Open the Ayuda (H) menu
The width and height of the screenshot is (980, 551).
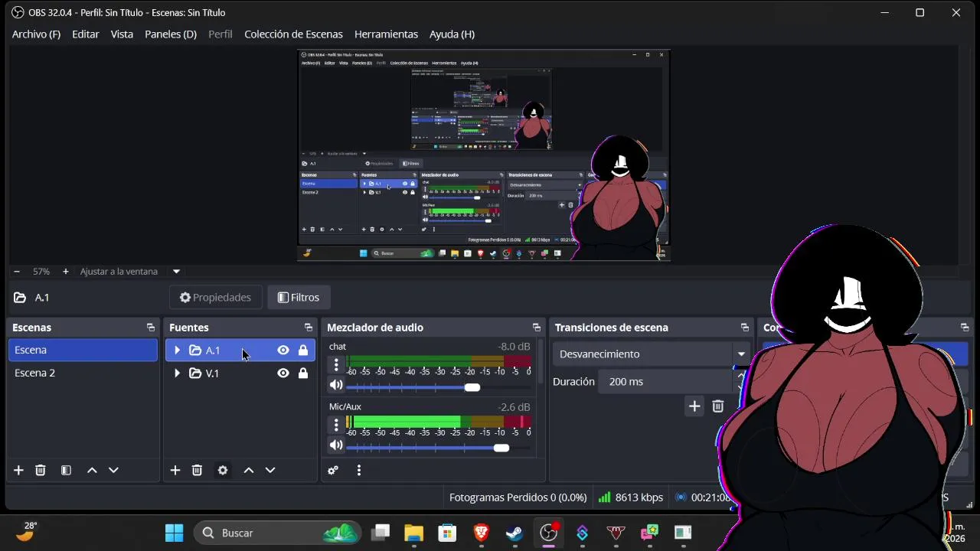(452, 34)
